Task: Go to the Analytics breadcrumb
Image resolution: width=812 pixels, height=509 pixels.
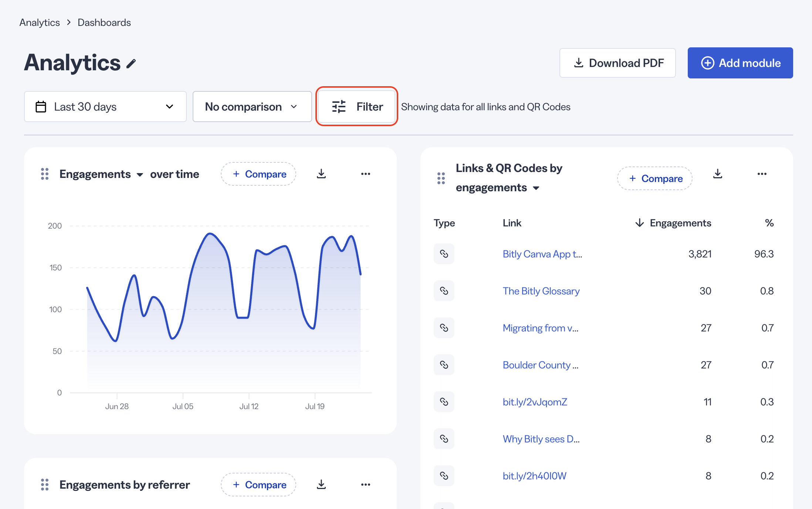Action: pyautogui.click(x=40, y=23)
